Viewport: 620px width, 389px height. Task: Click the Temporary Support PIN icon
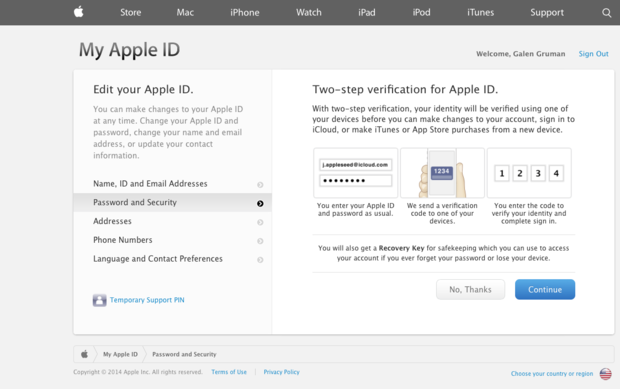tap(99, 300)
